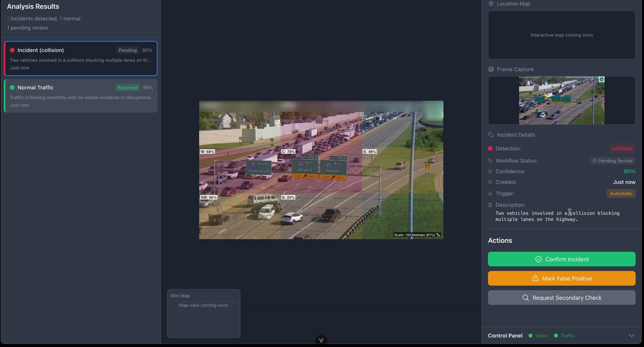644x347 pixels.
Task: Click the 95% value on Normal Traffic card
Action: [x=148, y=88]
